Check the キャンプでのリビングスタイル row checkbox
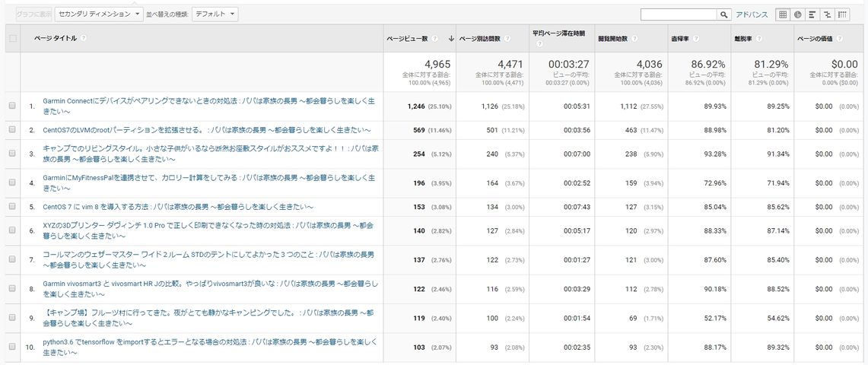This screenshot has height=365, width=868. click(12, 154)
